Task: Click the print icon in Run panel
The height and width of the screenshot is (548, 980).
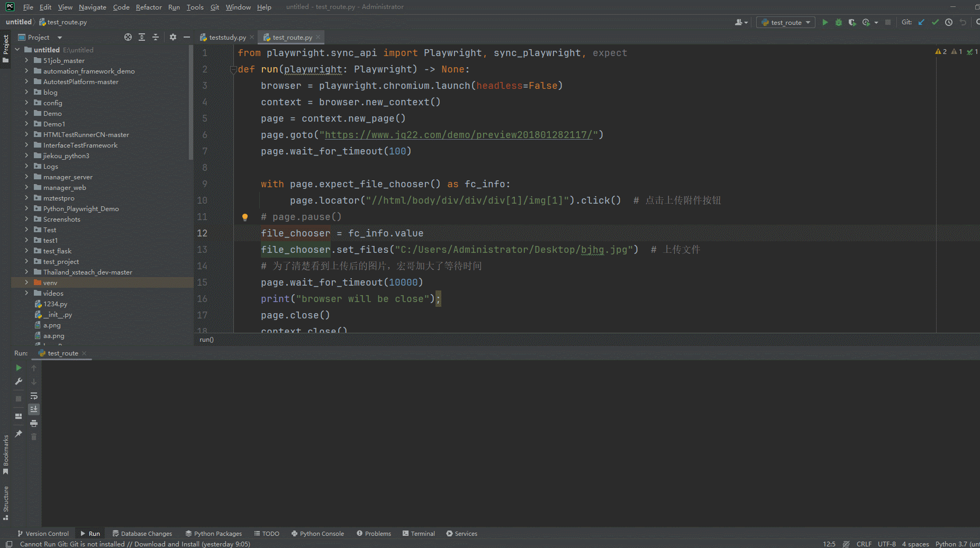Action: click(34, 424)
